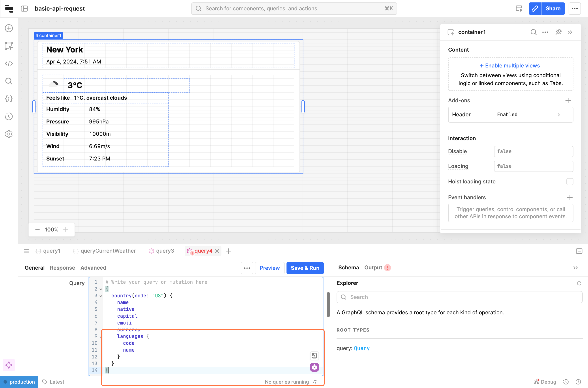Increase canvas zoom with the plus control
588x388 pixels.
(x=66, y=230)
